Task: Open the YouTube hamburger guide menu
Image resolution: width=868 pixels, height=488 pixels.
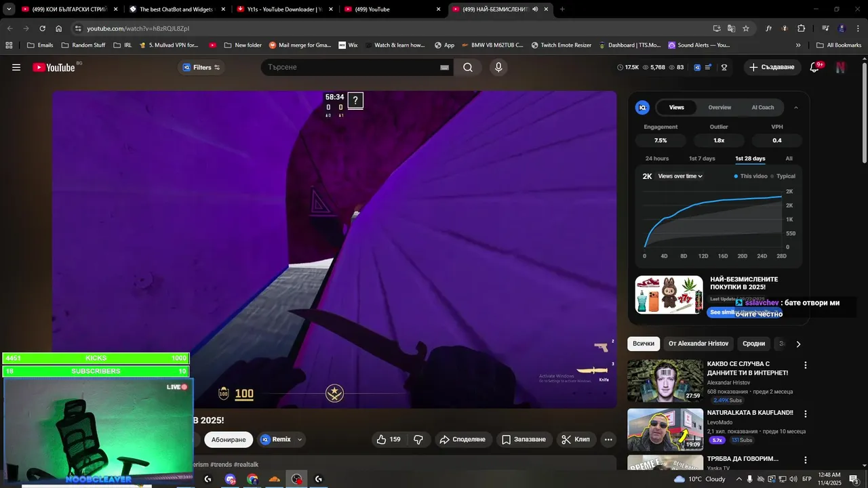Action: 16,67
